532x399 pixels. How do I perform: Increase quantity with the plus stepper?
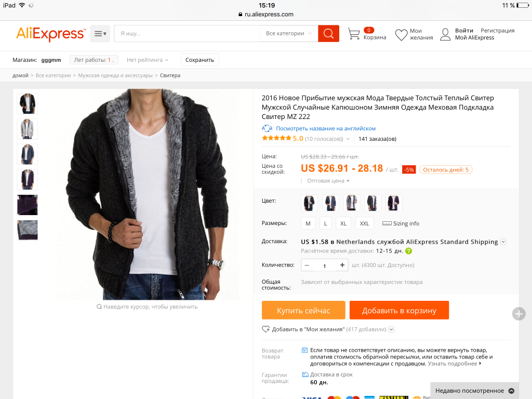[342, 265]
